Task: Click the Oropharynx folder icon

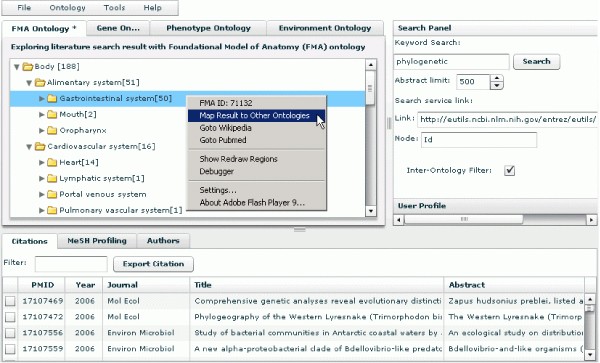Action: point(52,130)
